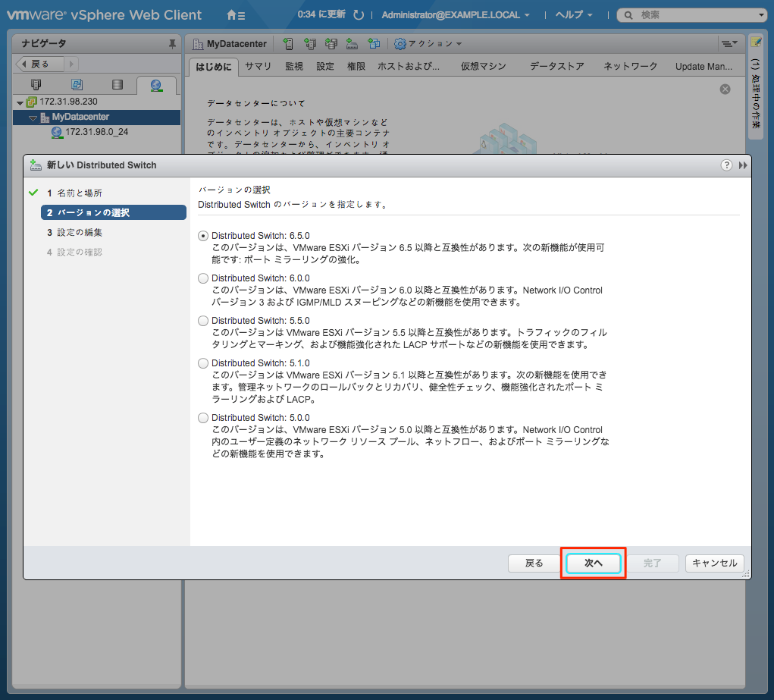Select Distributed Switch 5.1.0 radio button
Viewport: 774px width, 700px height.
203,363
